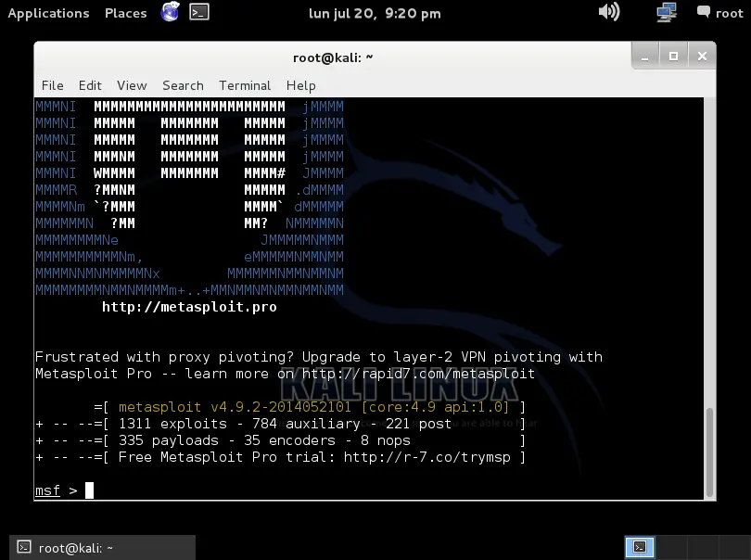This screenshot has width=751, height=560.
Task: Open the network connections icon
Action: 667,12
